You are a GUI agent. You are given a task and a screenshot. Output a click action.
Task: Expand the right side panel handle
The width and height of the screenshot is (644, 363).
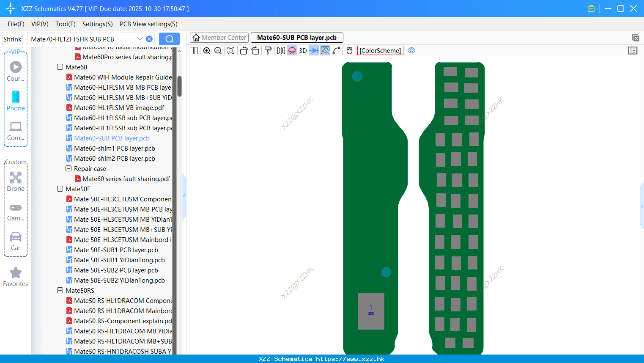642,206
